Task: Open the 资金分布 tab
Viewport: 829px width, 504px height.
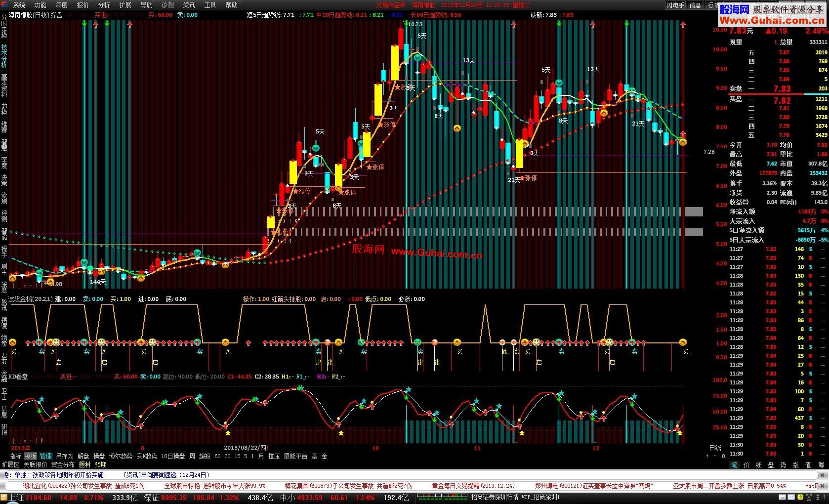Action: (63, 464)
